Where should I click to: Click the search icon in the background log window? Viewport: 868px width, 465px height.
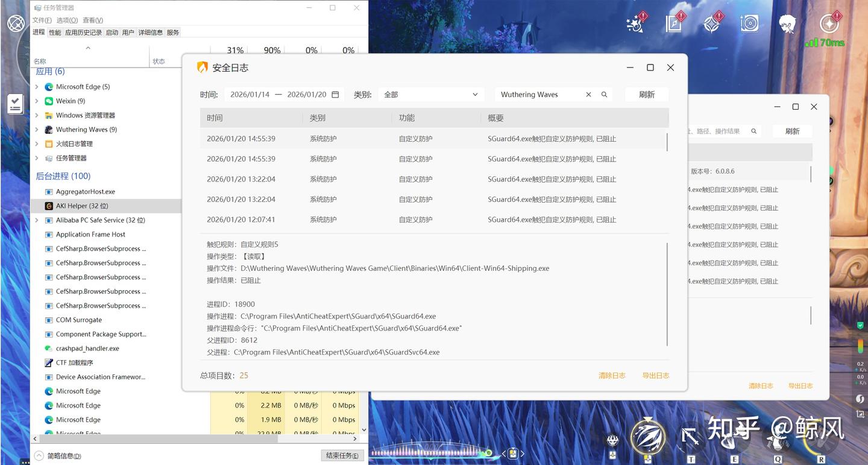click(x=753, y=131)
